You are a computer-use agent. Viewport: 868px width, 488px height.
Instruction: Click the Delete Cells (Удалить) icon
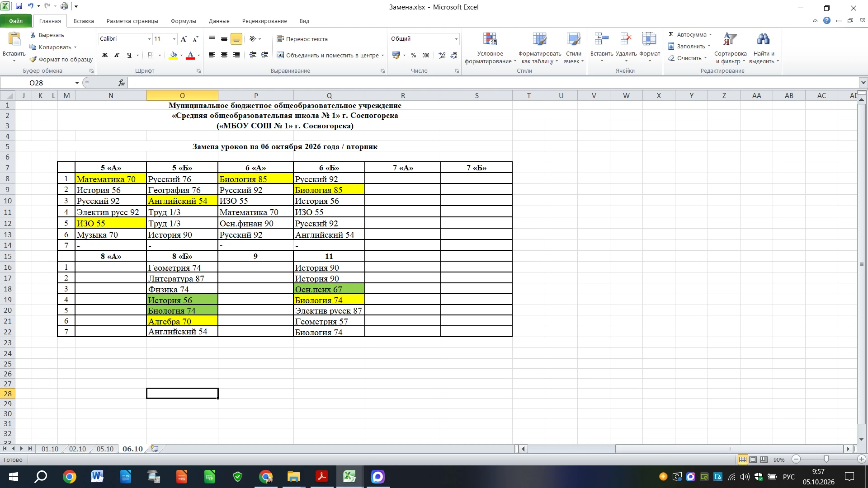[626, 39]
